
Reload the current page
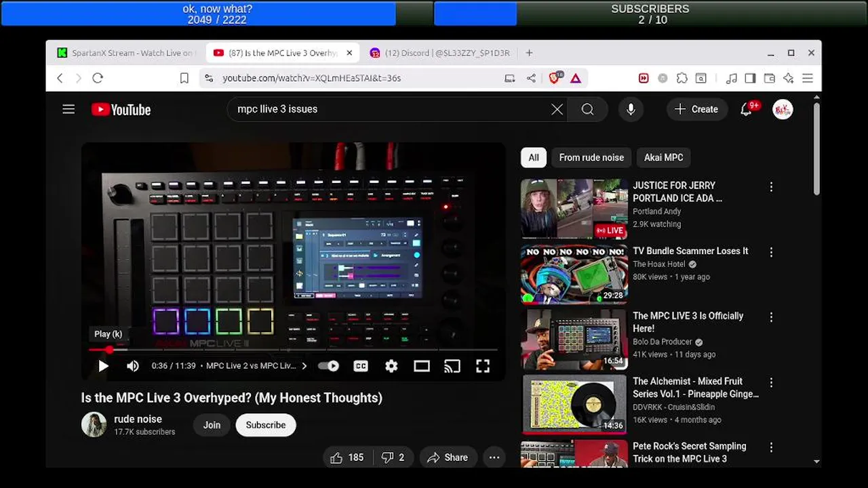click(x=98, y=78)
